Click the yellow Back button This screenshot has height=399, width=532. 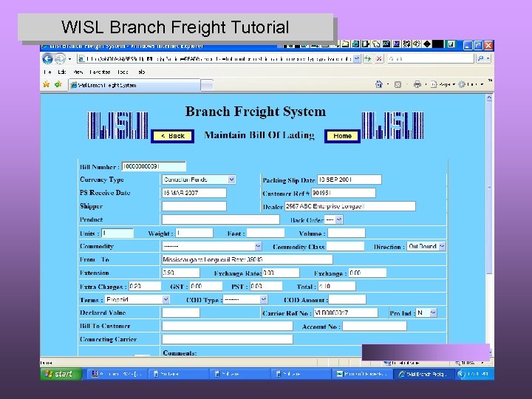tap(172, 136)
